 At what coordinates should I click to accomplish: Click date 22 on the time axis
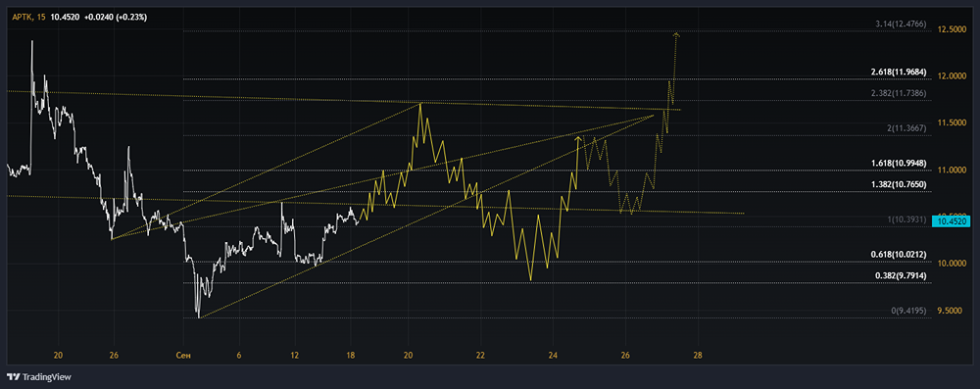(480, 356)
